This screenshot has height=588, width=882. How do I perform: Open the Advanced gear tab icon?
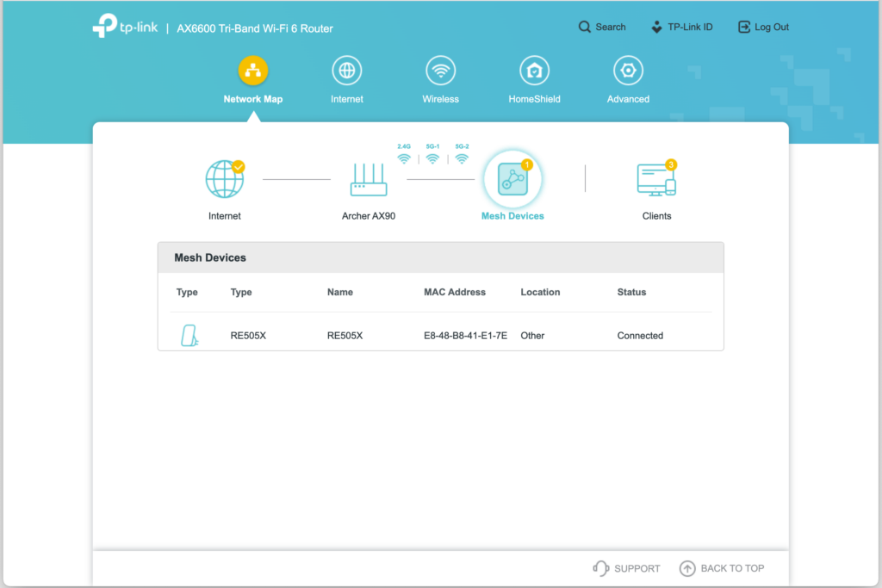pos(628,71)
